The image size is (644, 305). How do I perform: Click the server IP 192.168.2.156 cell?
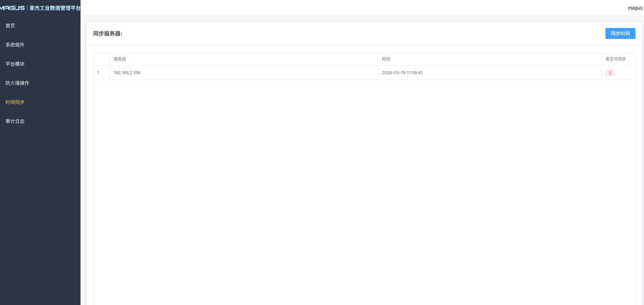click(x=127, y=73)
